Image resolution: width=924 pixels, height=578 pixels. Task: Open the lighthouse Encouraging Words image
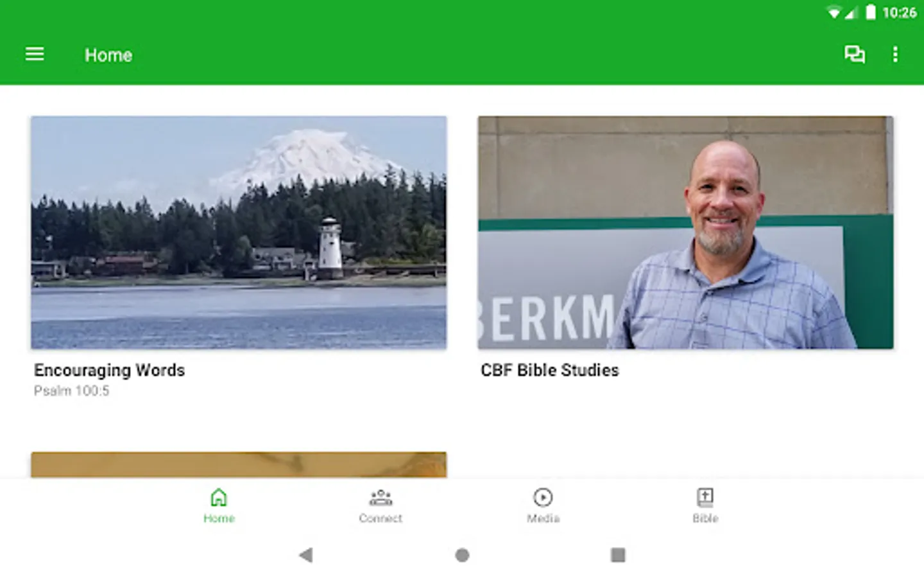(239, 232)
